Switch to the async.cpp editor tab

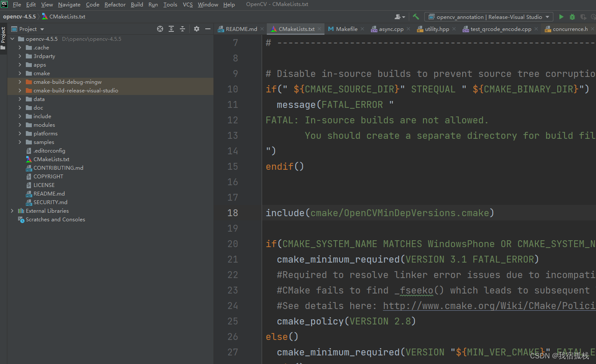coord(391,29)
